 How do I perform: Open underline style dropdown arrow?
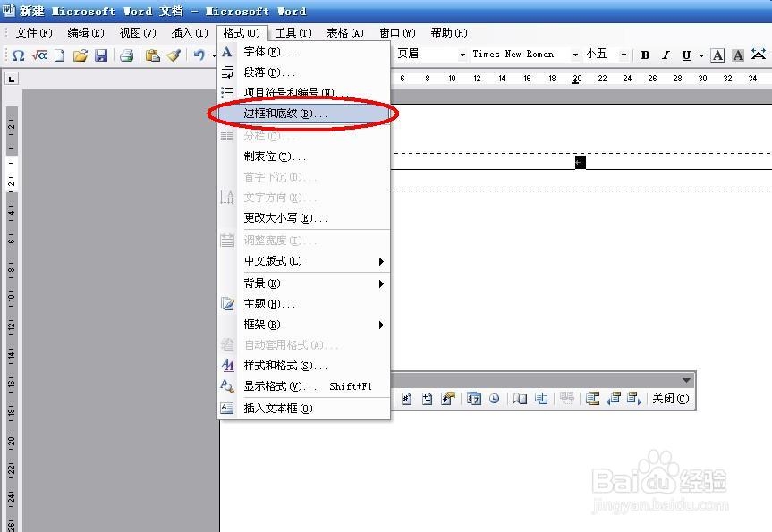tap(701, 55)
